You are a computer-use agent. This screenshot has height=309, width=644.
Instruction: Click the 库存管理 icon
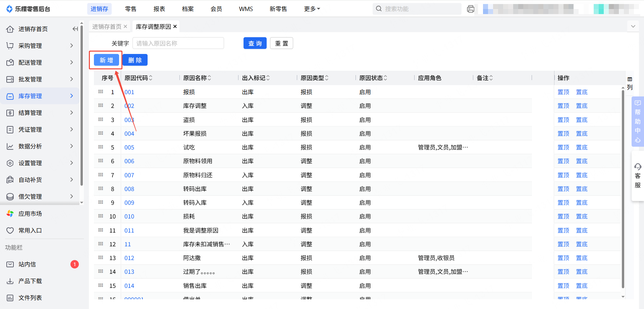[x=10, y=96]
